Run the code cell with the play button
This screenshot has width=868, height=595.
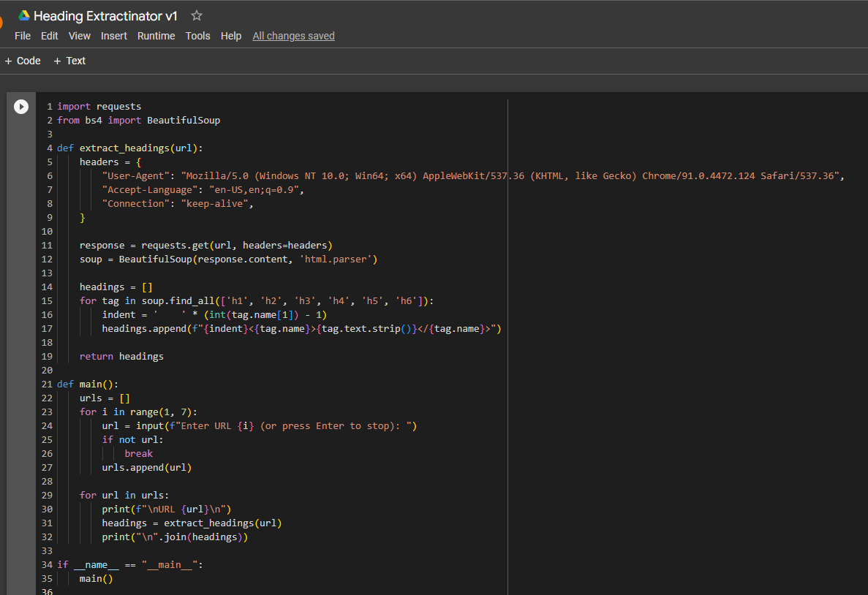(21, 107)
